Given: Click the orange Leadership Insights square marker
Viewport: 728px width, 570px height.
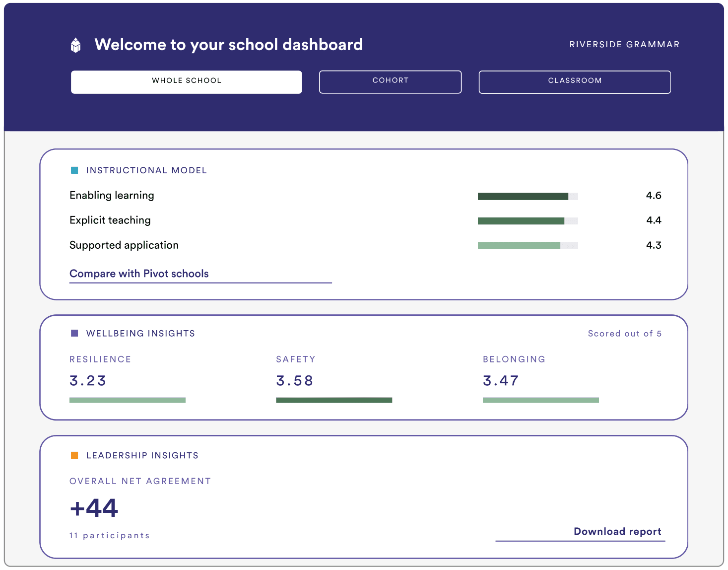Looking at the screenshot, I should (74, 455).
